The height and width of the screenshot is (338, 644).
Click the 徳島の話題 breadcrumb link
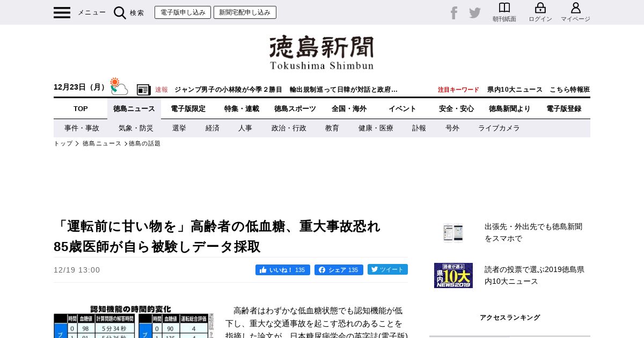[x=144, y=144]
